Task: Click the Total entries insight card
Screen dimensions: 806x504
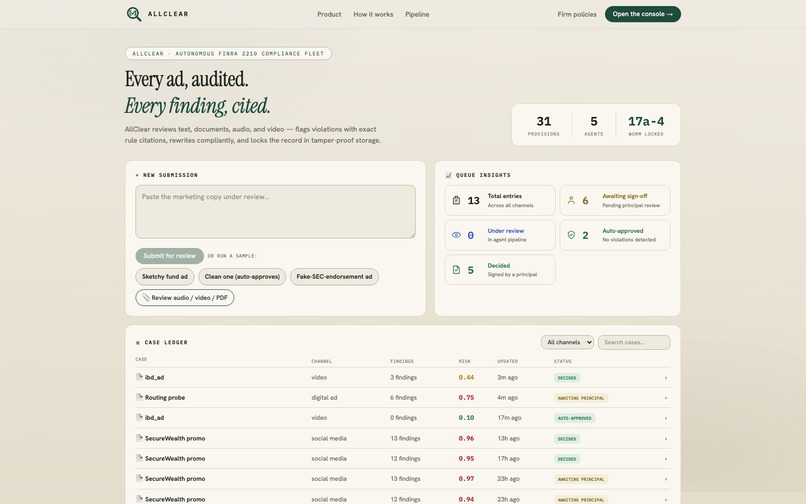Action: pos(500,201)
